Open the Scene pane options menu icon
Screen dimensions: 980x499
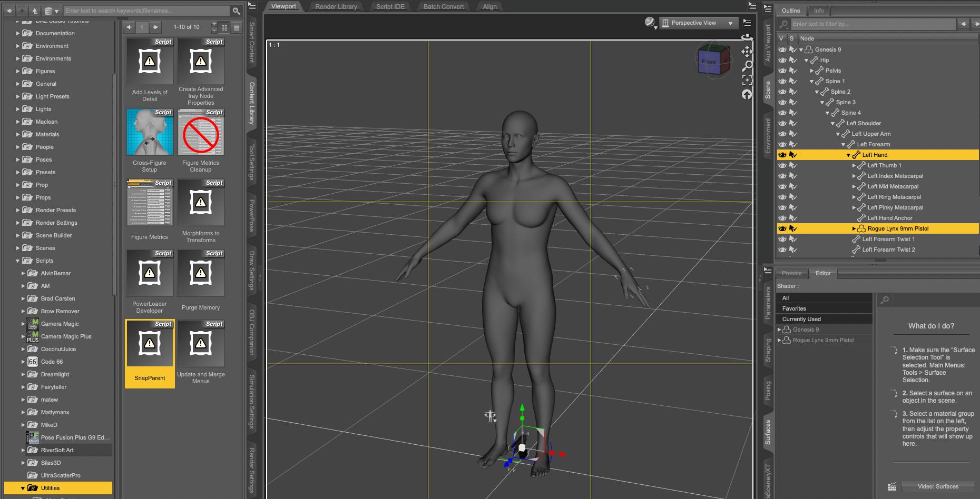click(768, 9)
